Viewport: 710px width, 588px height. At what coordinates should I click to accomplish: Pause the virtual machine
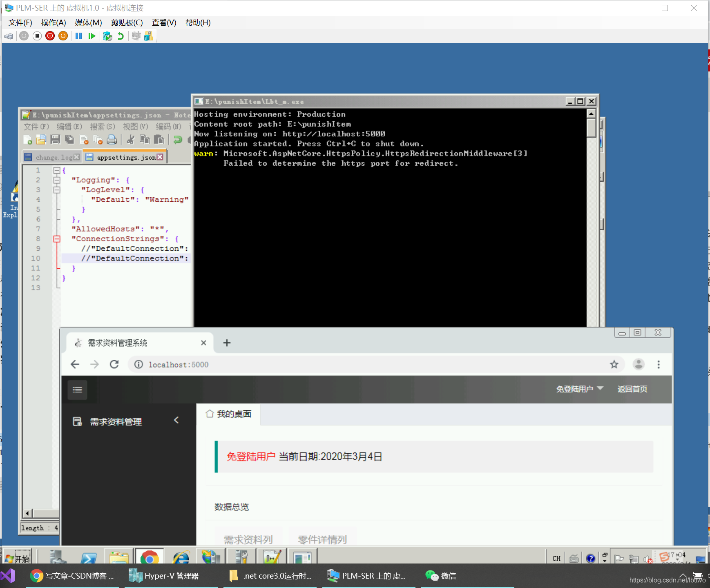point(79,36)
